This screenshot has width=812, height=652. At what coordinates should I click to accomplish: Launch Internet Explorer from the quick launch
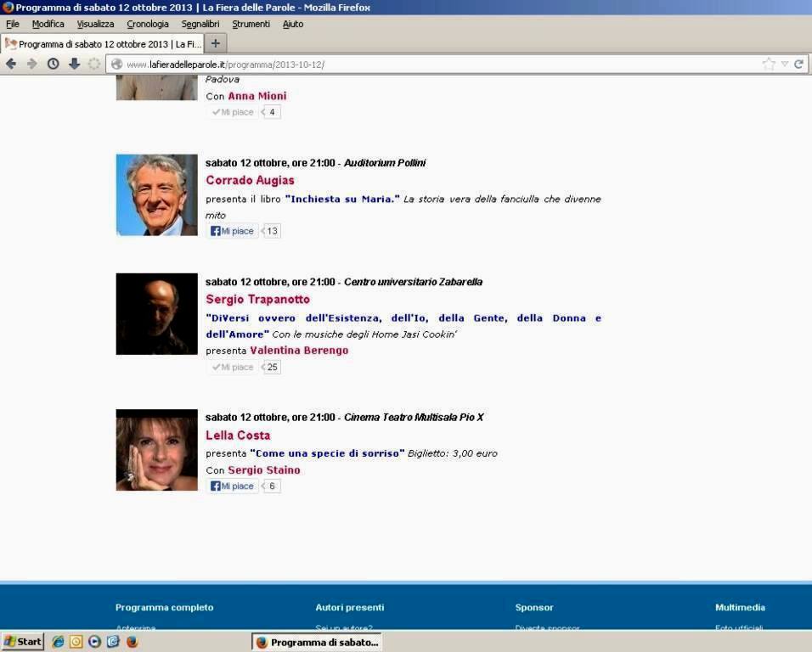pos(58,642)
